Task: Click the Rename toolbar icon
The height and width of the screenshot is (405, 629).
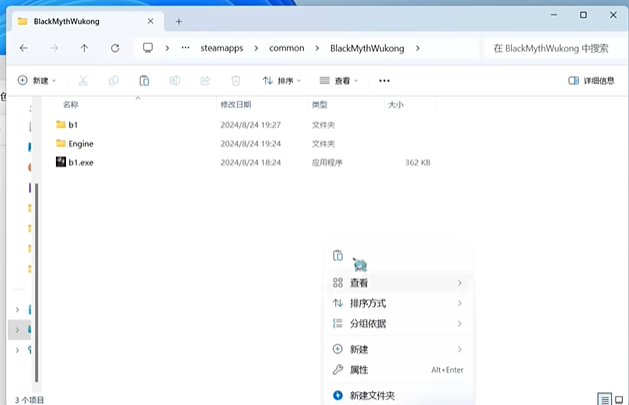Action: [174, 81]
